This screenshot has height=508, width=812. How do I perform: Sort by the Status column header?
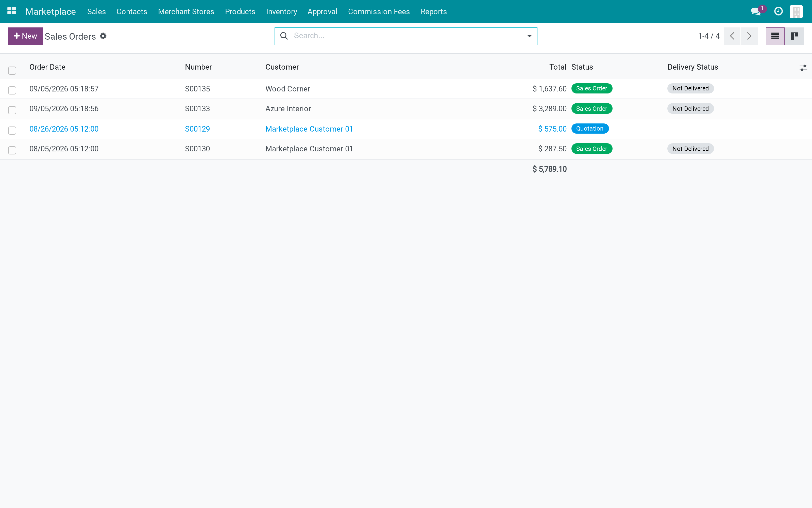click(x=582, y=67)
